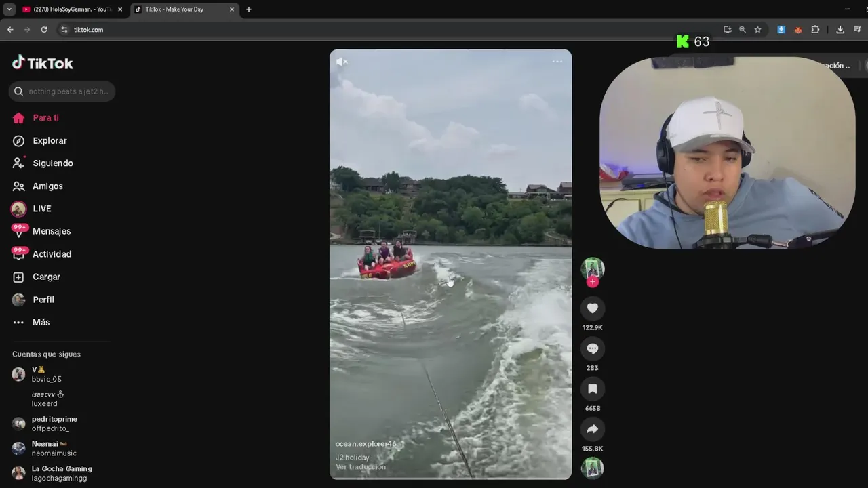Close the YouTube browser tab

(120, 9)
